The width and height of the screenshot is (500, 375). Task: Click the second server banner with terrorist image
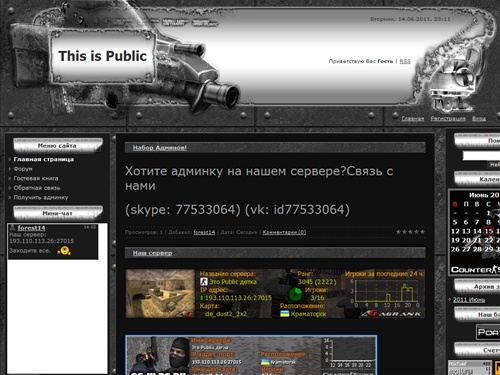[251, 355]
